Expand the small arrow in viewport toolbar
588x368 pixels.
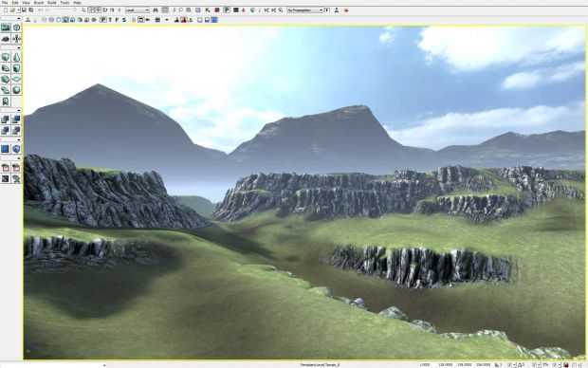point(167,20)
